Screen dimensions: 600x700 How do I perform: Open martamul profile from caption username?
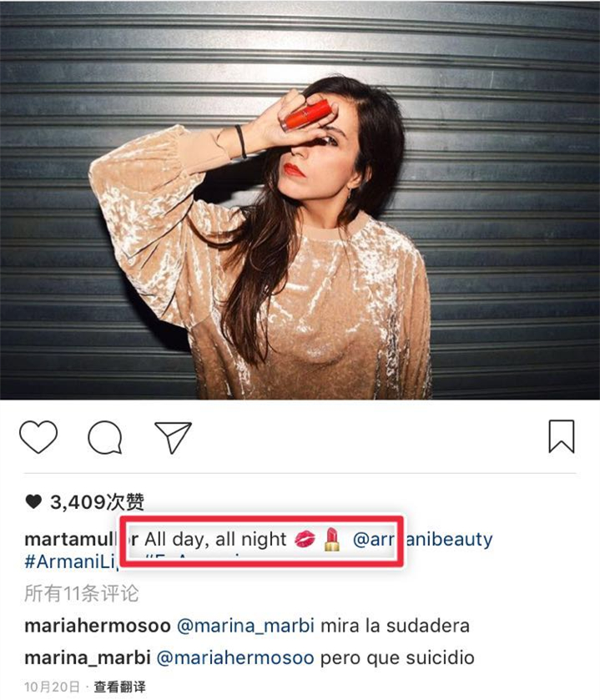click(72, 539)
